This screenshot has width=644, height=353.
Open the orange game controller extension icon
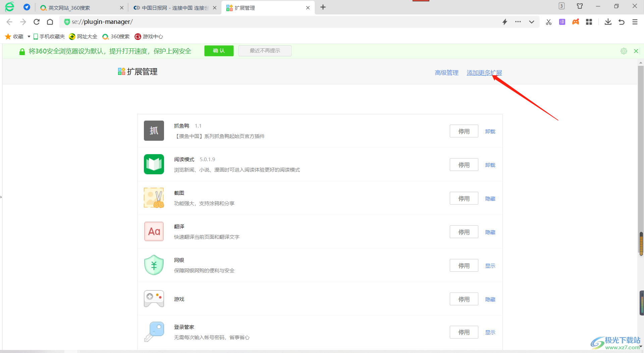pyautogui.click(x=576, y=22)
